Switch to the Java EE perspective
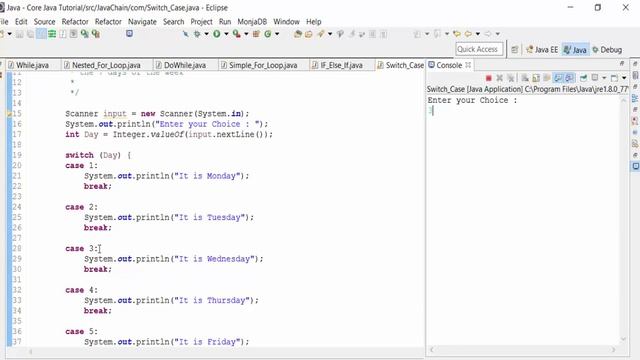Screen dimensions: 640x360 coord(542,50)
